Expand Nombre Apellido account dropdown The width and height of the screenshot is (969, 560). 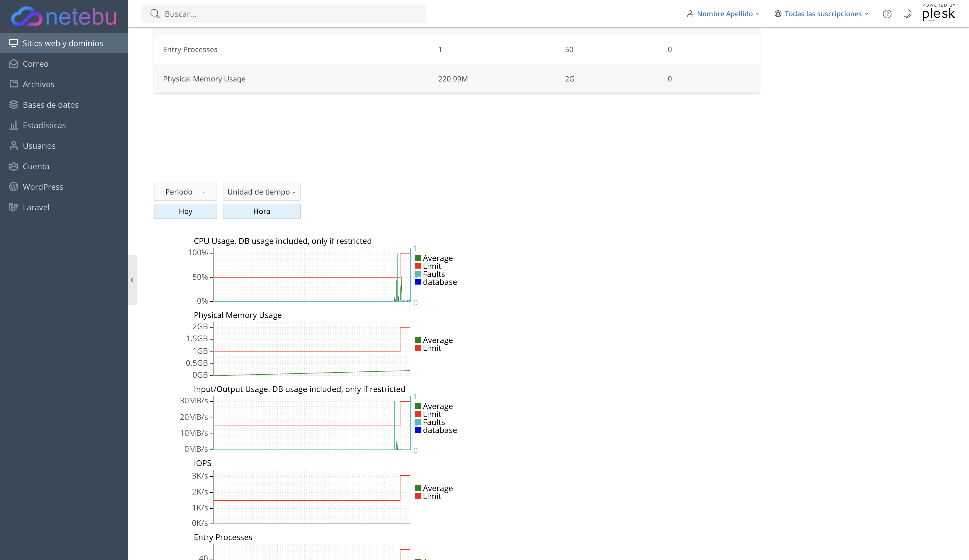click(x=723, y=14)
